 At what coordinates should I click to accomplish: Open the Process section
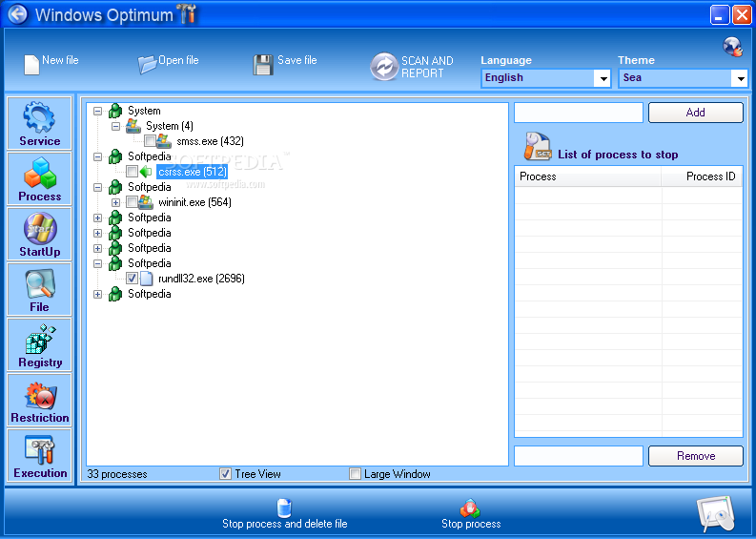pos(39,178)
